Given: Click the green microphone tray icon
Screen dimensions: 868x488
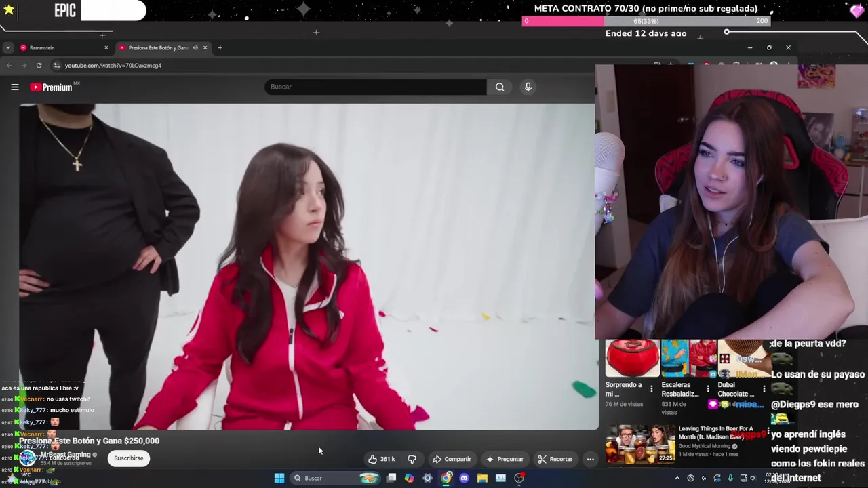Looking at the screenshot, I should pos(730,478).
